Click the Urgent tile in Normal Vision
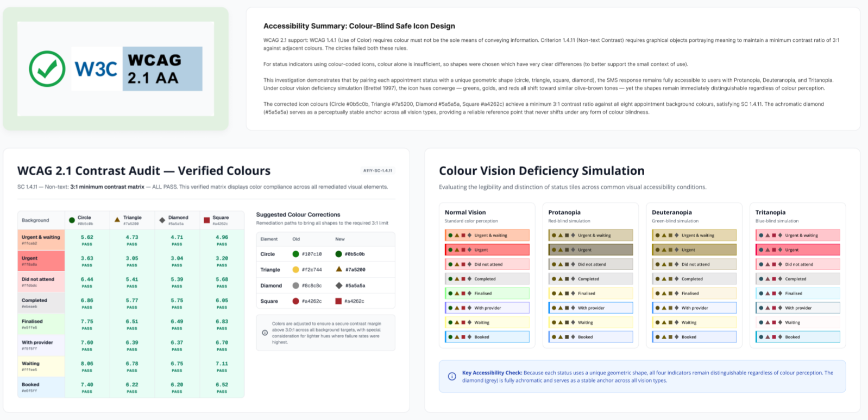Screen dimensions: 868x420 tap(487, 250)
